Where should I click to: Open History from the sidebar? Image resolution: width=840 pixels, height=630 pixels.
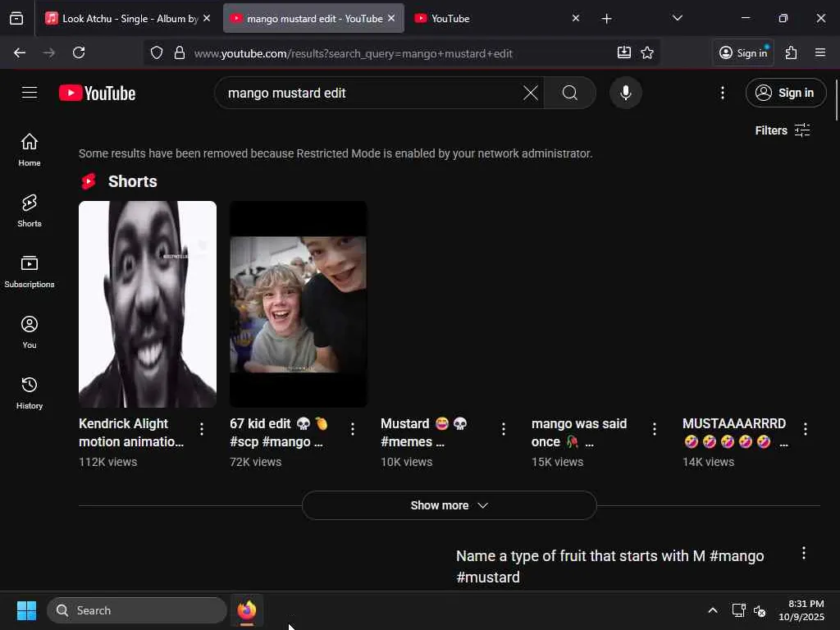pyautogui.click(x=30, y=393)
